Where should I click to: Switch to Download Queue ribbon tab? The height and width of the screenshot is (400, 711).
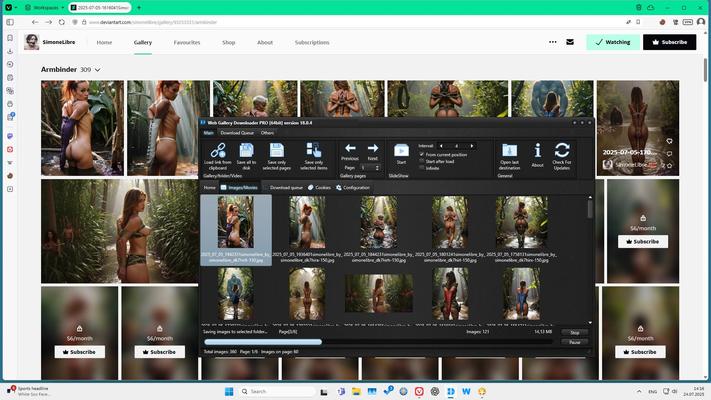pos(237,133)
